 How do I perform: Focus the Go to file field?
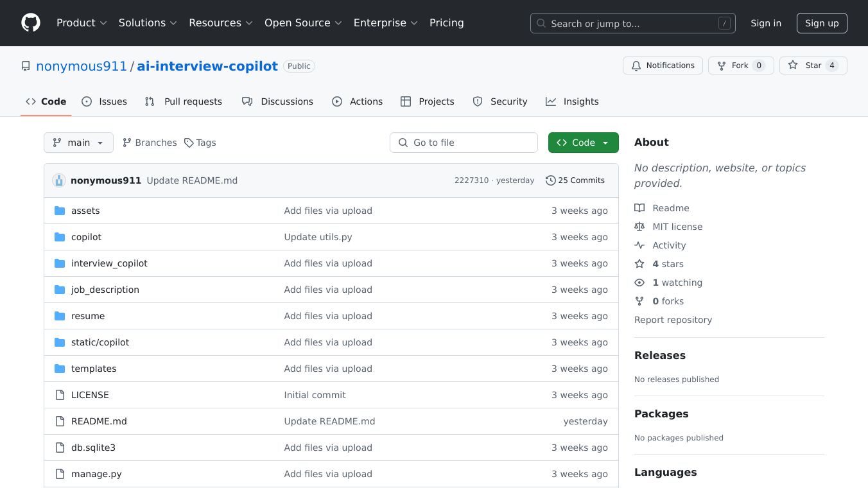[x=464, y=143]
